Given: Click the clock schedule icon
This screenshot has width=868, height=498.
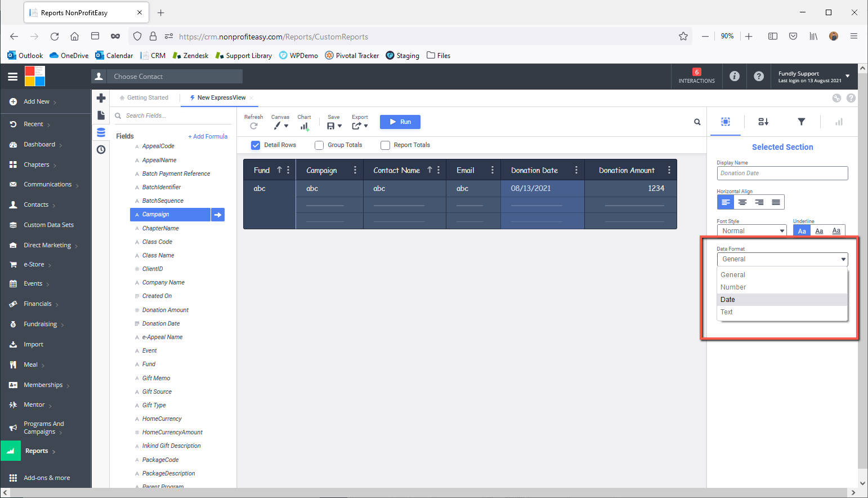Looking at the screenshot, I should (101, 149).
